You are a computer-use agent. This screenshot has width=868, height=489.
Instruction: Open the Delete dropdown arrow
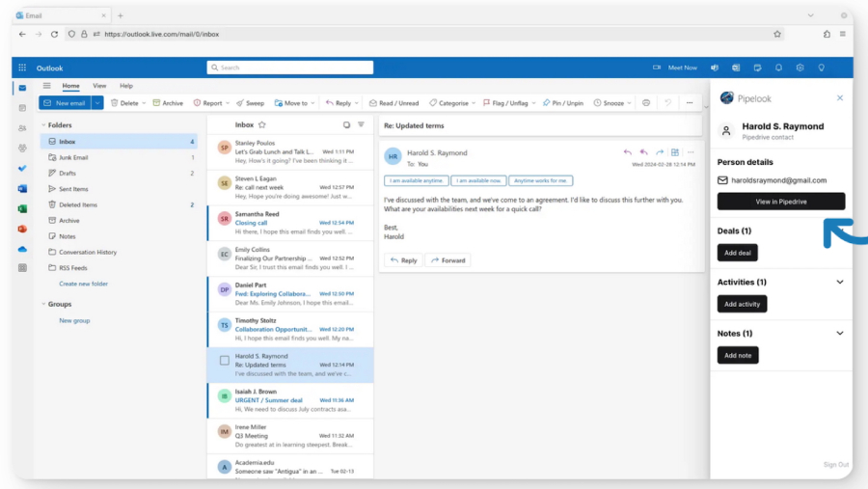[144, 103]
